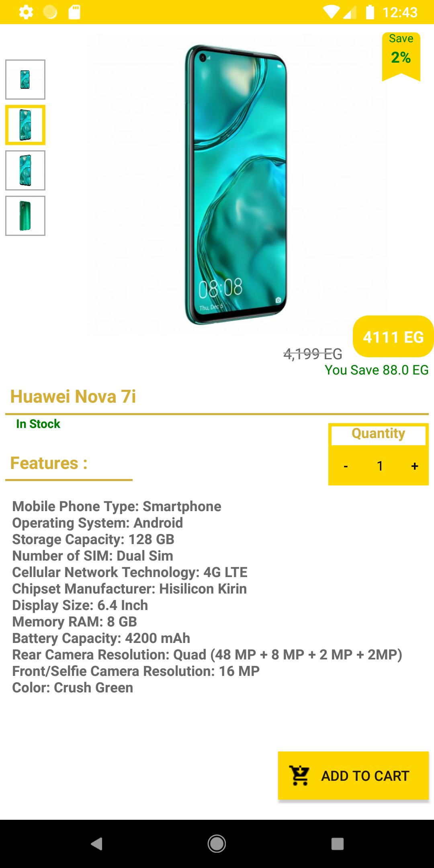Tap the battery indicator icon
Viewport: 434px width, 868px height.
tap(370, 12)
